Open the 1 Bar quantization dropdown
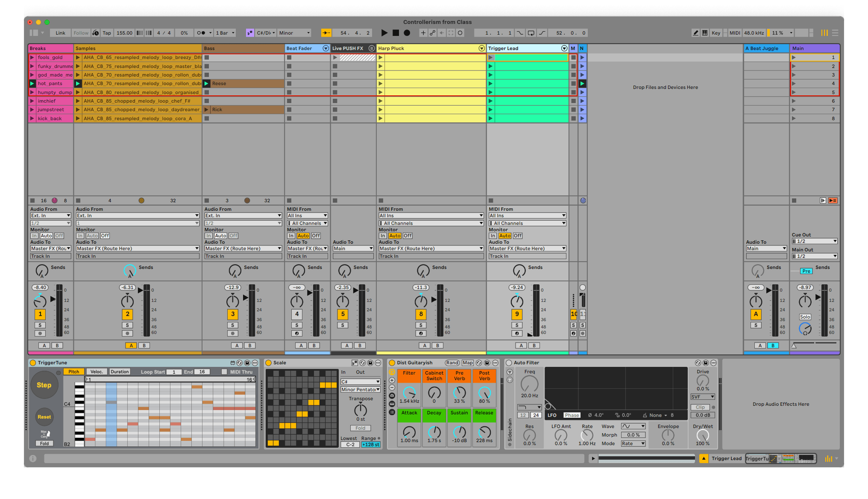The width and height of the screenshot is (868, 499). 225,33
